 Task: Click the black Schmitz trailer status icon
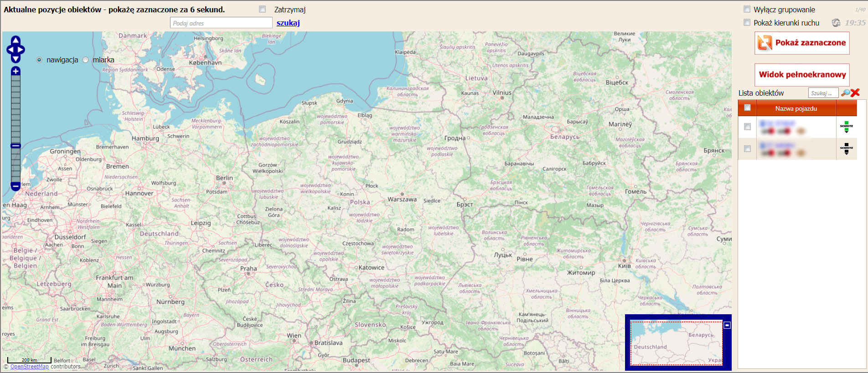pos(847,148)
